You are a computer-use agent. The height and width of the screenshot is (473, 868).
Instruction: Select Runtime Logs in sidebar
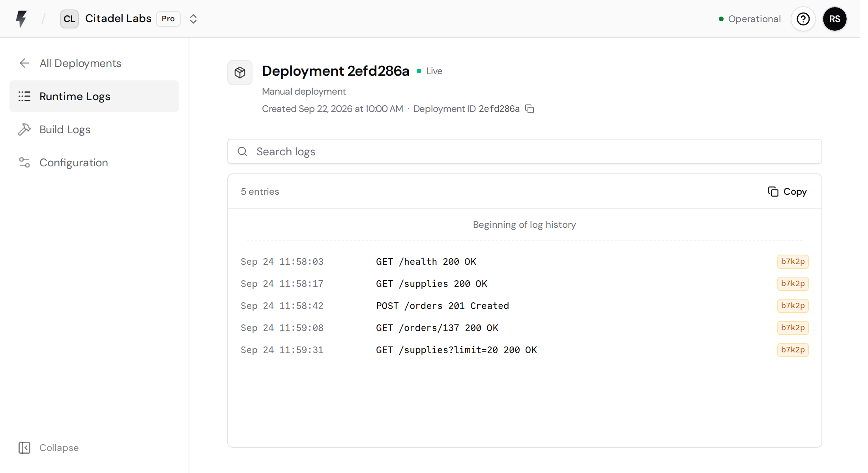pos(94,96)
